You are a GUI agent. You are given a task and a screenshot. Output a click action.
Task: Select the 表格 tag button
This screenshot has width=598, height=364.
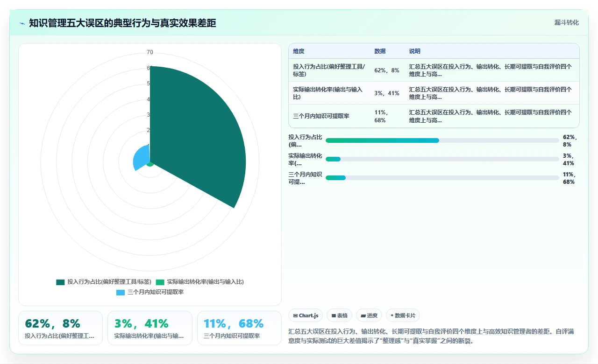click(340, 315)
